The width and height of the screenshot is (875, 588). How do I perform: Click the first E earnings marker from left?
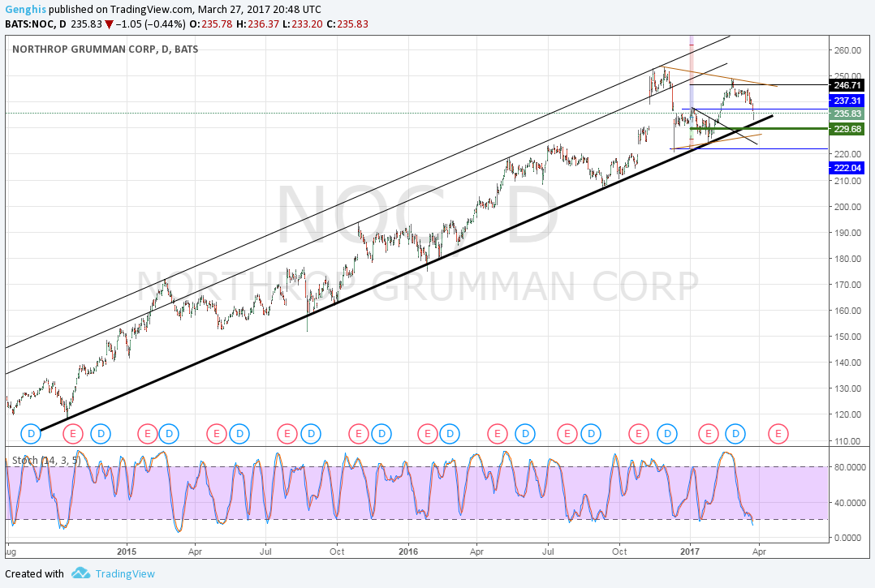click(73, 434)
